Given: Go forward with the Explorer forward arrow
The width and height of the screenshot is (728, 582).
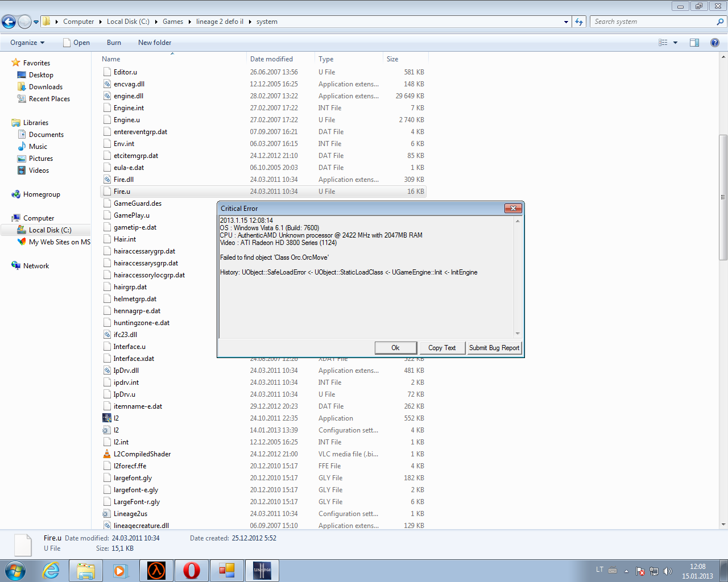Looking at the screenshot, I should click(x=24, y=22).
